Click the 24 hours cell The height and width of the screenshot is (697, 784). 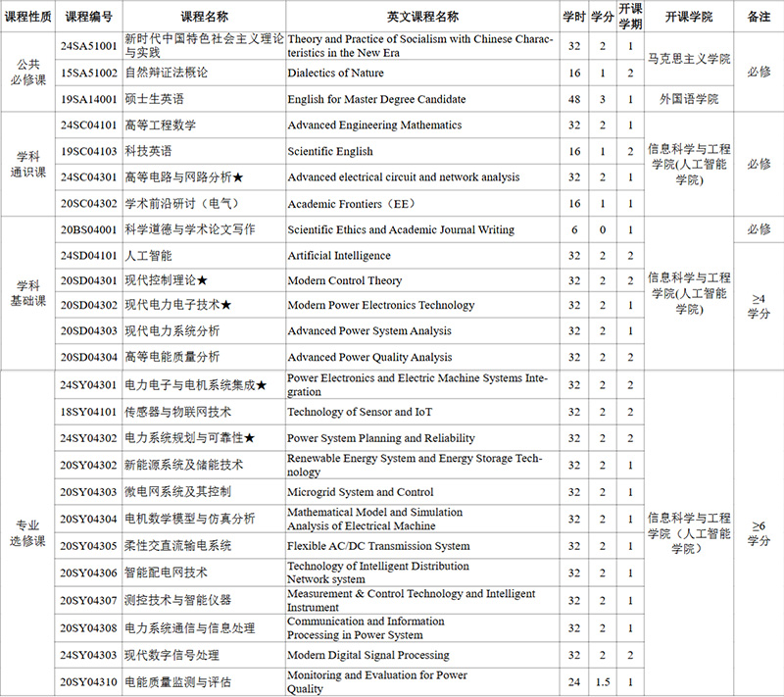click(x=574, y=682)
